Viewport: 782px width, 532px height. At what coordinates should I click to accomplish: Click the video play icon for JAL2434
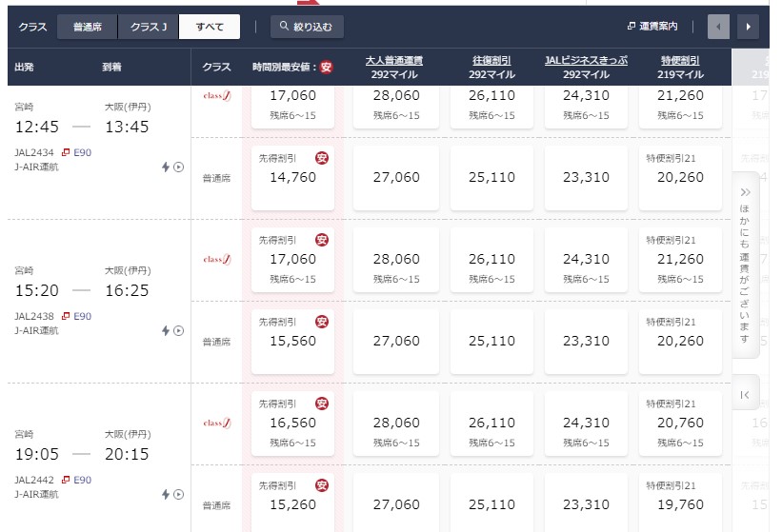178,167
